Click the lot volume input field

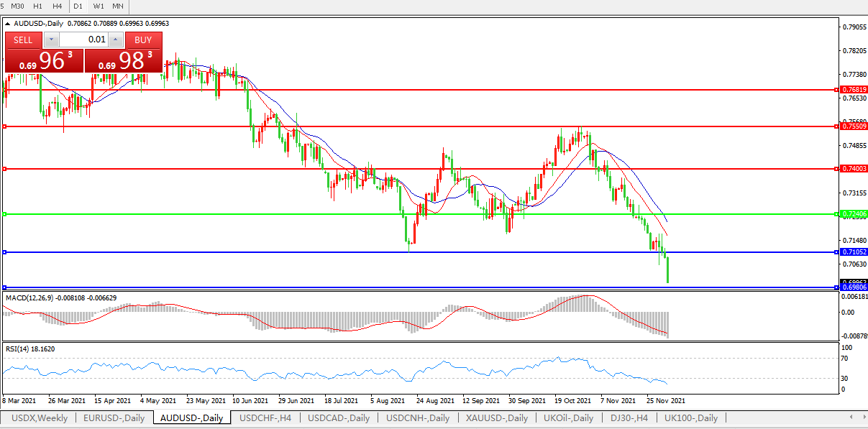pyautogui.click(x=83, y=40)
